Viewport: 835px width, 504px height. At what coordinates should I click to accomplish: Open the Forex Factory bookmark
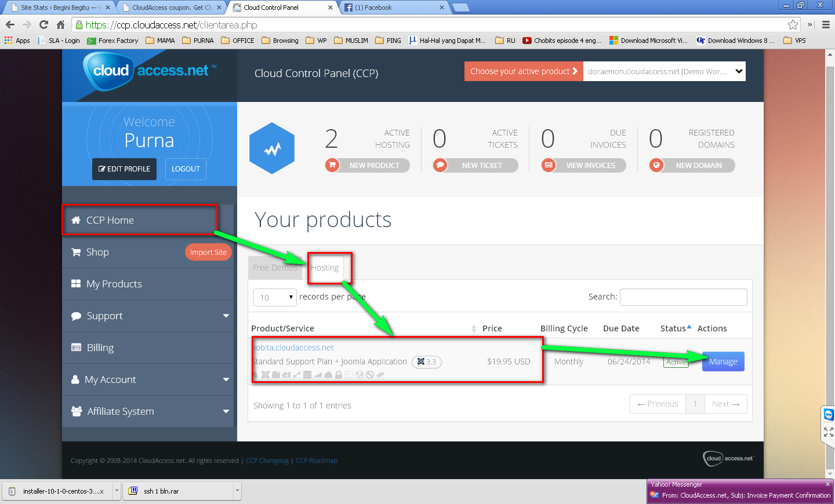pos(112,41)
